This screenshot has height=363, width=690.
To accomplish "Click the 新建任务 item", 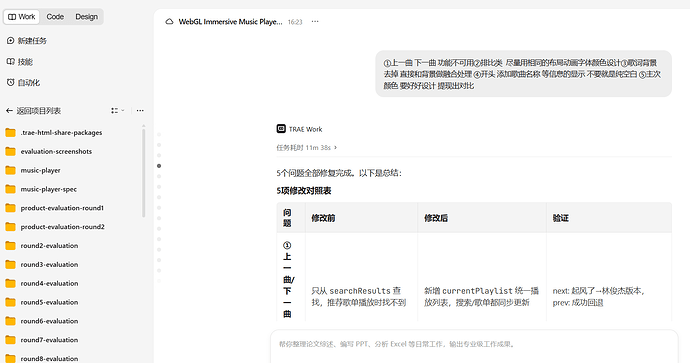I will click(27, 40).
